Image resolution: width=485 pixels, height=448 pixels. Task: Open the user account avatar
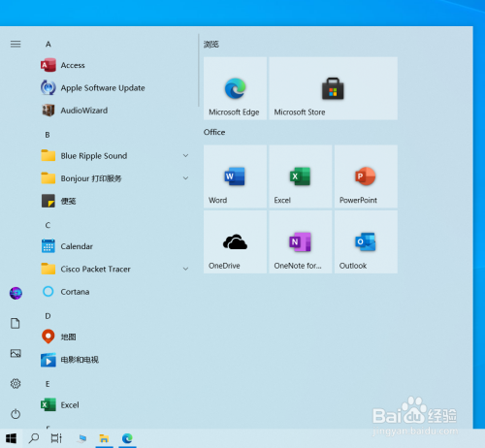[x=16, y=293]
